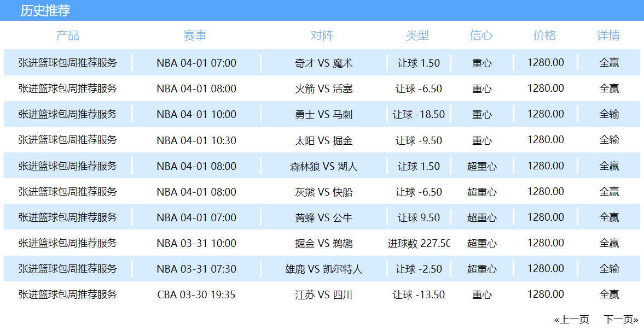
Task: Click the 类型 column header
Action: point(417,36)
